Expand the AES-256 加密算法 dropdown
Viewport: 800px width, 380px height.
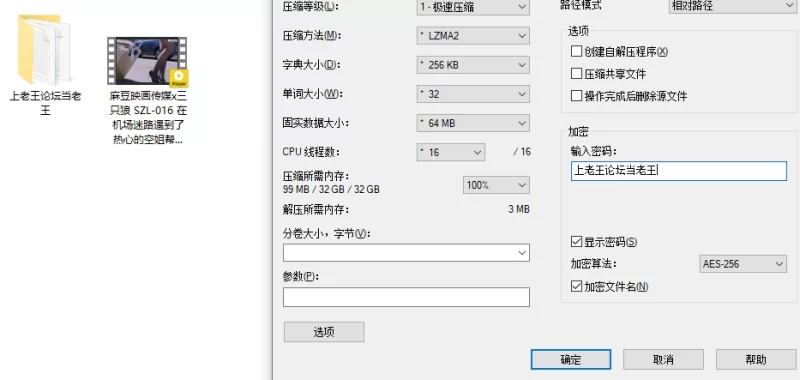[743, 264]
